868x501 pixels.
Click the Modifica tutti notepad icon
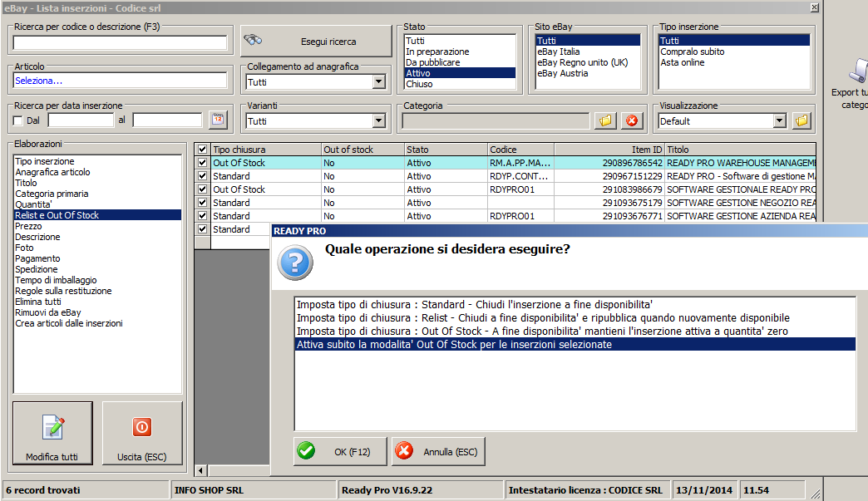tap(53, 427)
